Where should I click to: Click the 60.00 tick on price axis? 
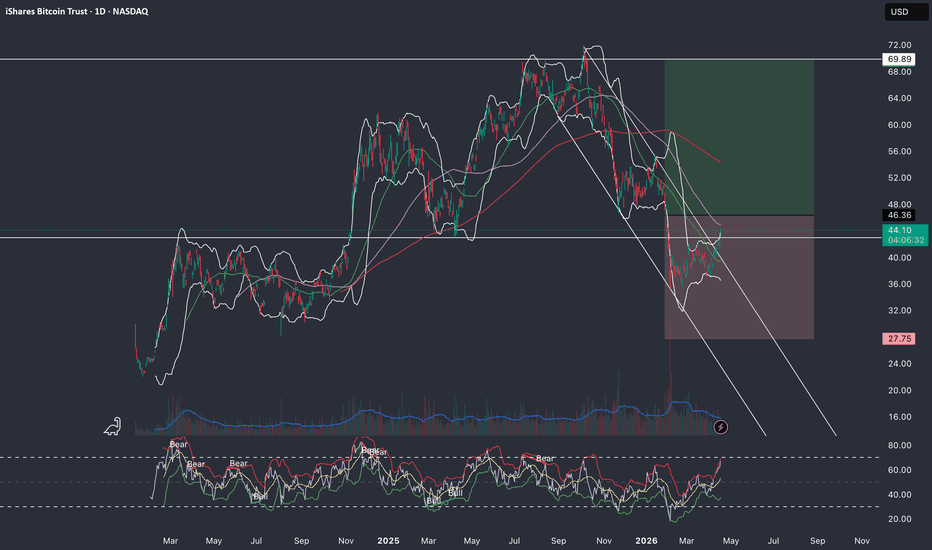(898, 125)
